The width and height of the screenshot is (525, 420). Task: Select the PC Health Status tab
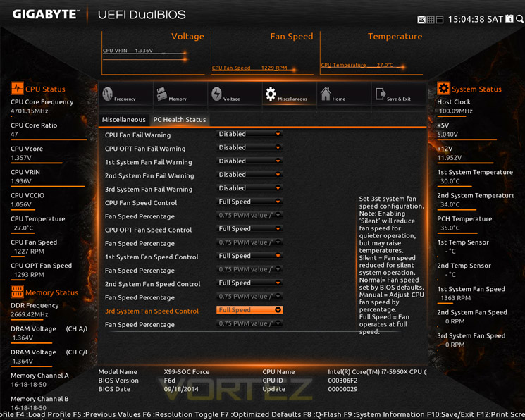[x=180, y=120]
